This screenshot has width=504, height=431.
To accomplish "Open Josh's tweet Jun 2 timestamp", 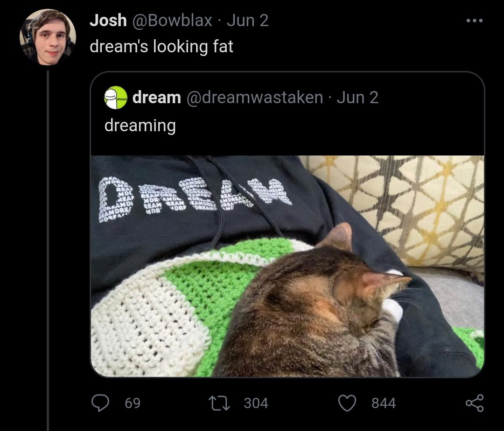I will click(247, 21).
